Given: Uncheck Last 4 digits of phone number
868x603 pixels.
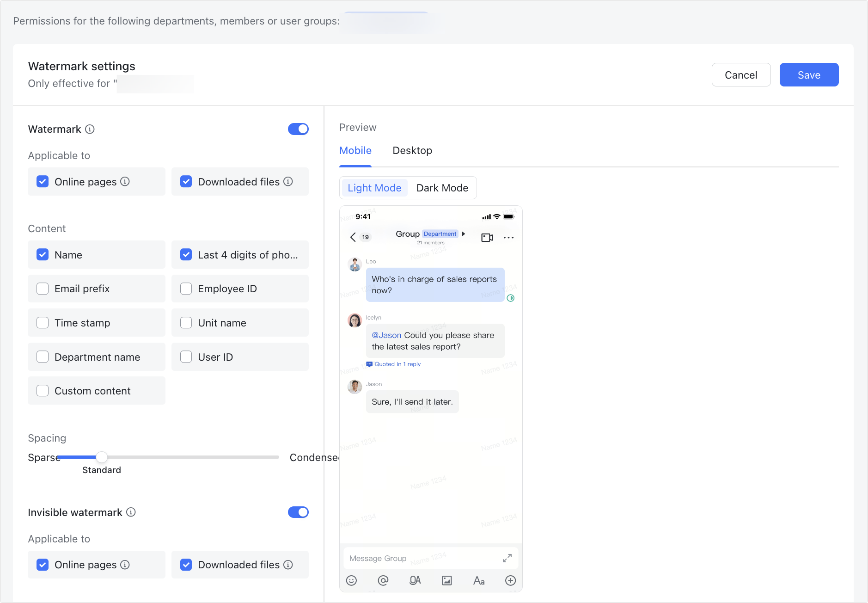Looking at the screenshot, I should (x=186, y=254).
